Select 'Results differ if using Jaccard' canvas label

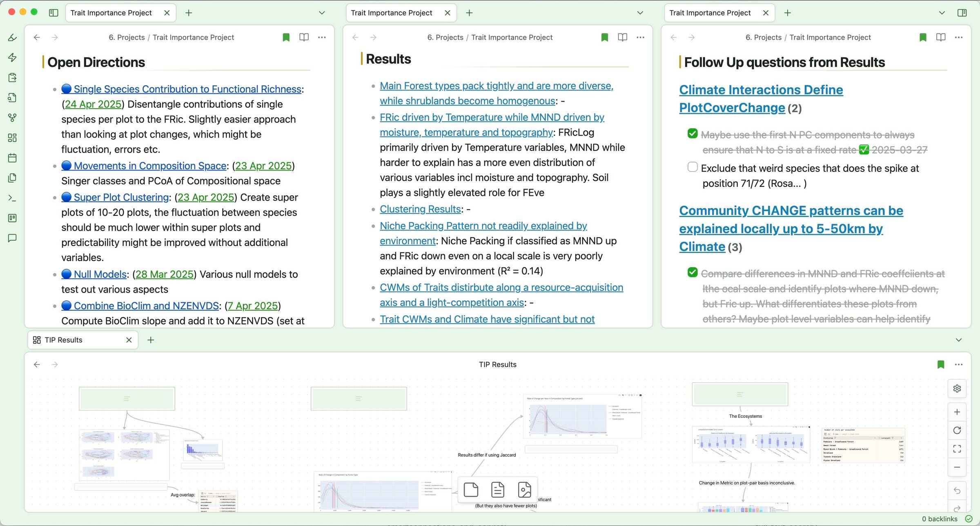coord(487,455)
